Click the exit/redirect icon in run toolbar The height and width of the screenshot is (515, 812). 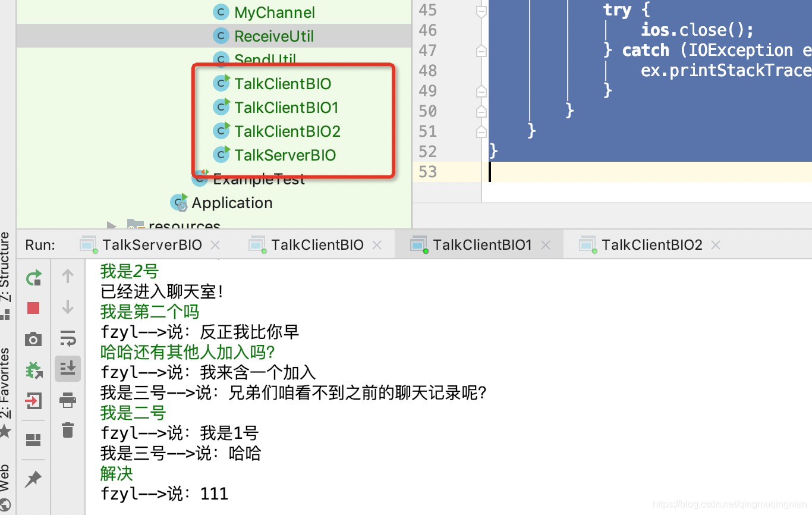[x=33, y=401]
